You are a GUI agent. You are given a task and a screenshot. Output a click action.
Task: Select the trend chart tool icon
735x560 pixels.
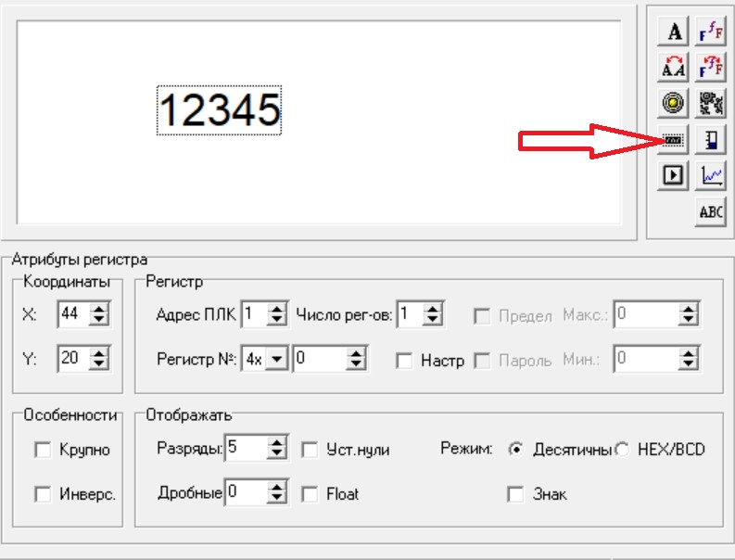(710, 175)
